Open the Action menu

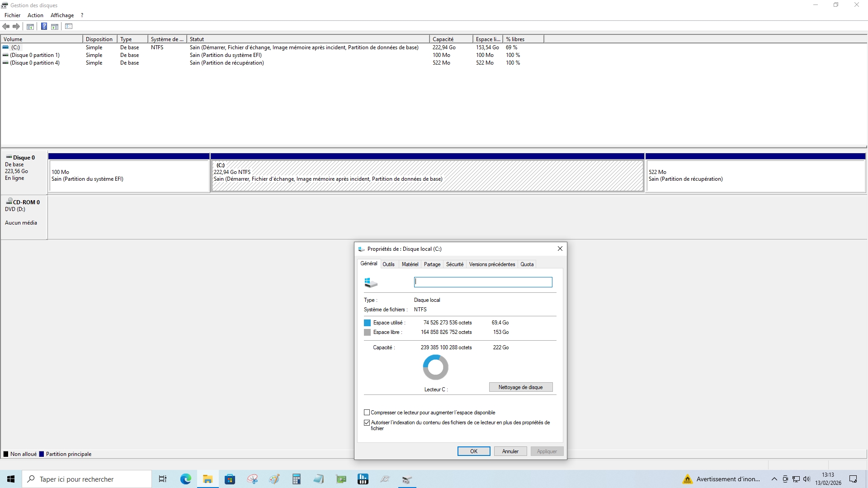[x=35, y=15]
